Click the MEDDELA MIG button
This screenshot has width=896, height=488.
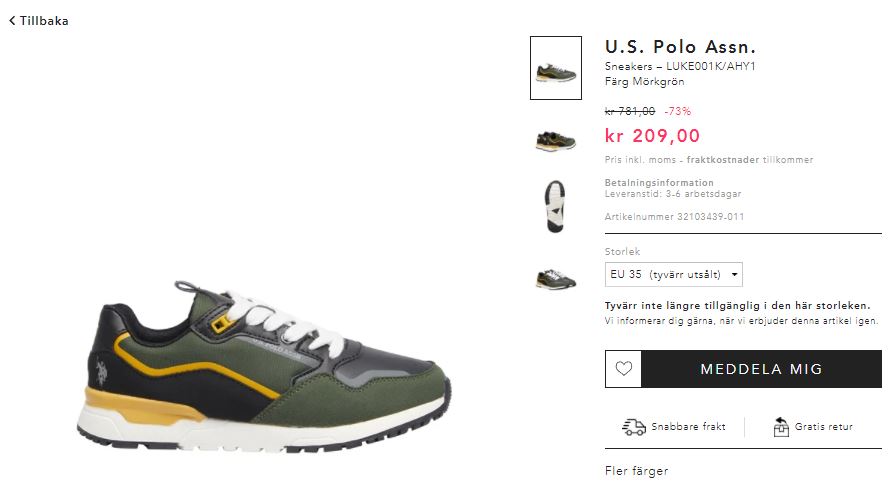click(x=761, y=369)
